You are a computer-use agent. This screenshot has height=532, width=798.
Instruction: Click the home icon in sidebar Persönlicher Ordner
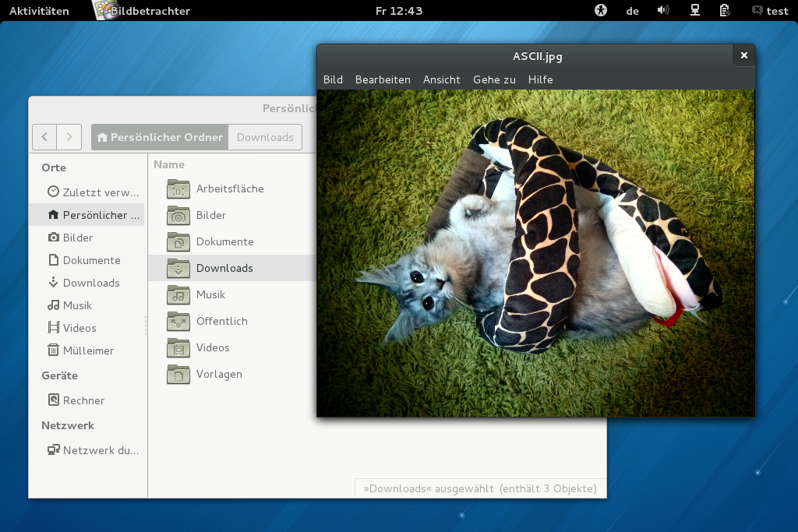(x=53, y=215)
